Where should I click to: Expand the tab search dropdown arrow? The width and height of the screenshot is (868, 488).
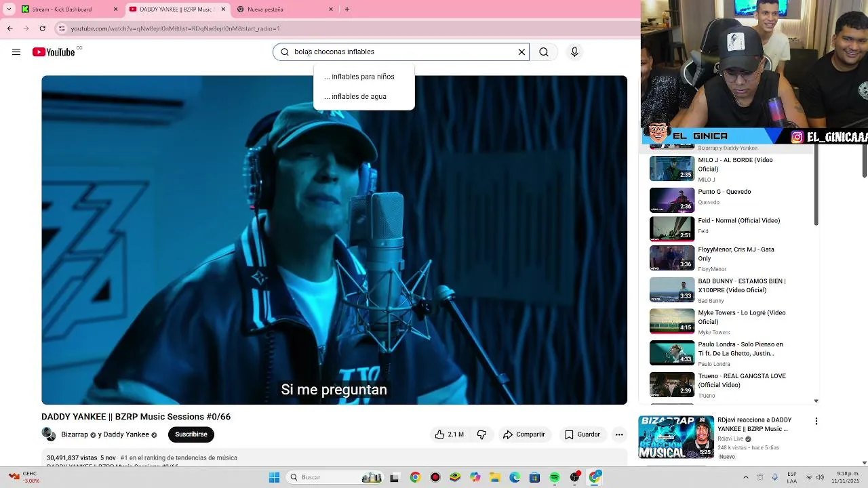pyautogui.click(x=9, y=9)
